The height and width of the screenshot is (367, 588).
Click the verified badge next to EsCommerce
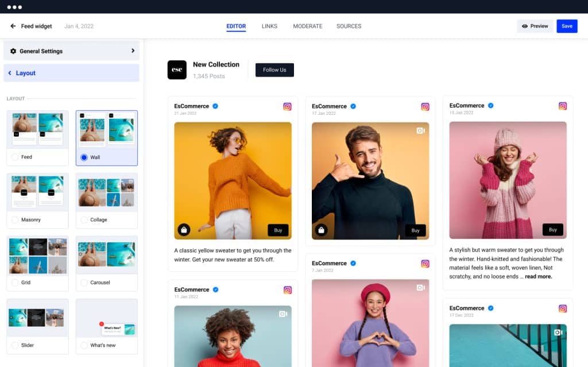pos(216,106)
